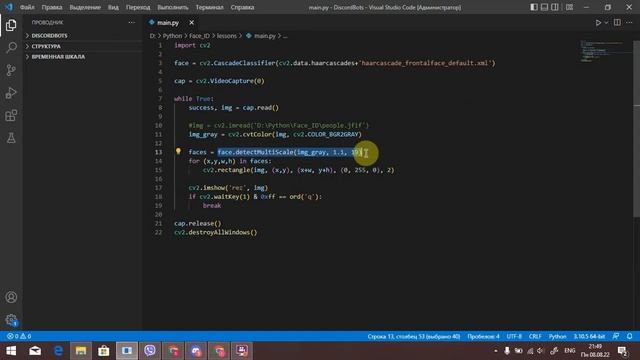Open volume icon in system tray

click(541, 351)
